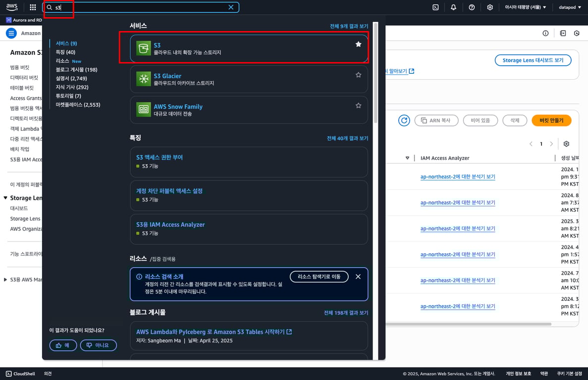Click the AWS logo home icon
Viewport: 588px width, 380px height.
tap(11, 7)
